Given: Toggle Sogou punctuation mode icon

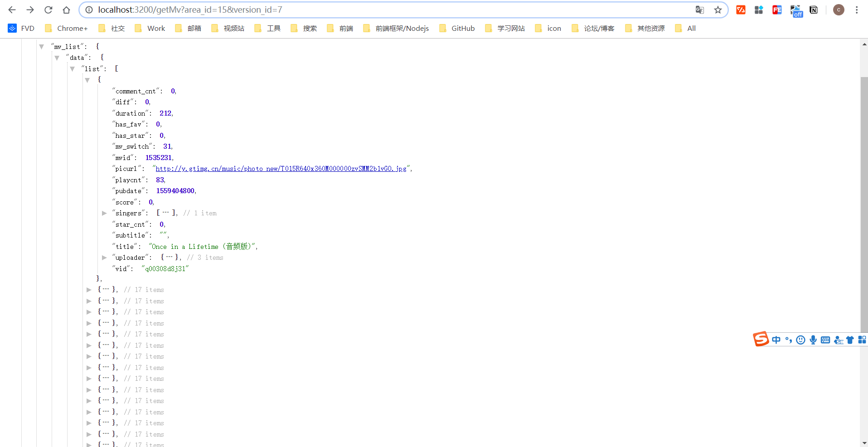Looking at the screenshot, I should (789, 340).
